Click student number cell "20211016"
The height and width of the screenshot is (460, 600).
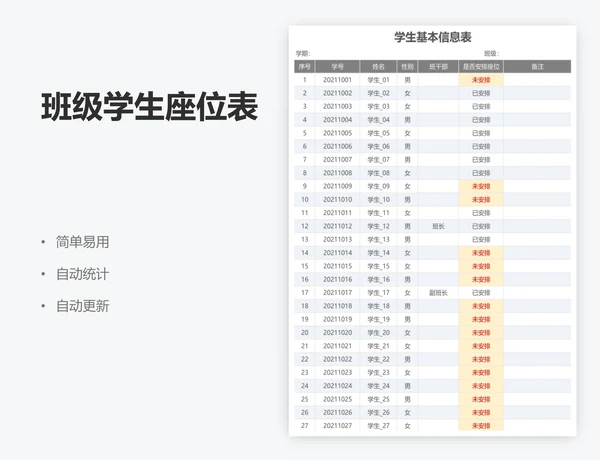click(338, 279)
